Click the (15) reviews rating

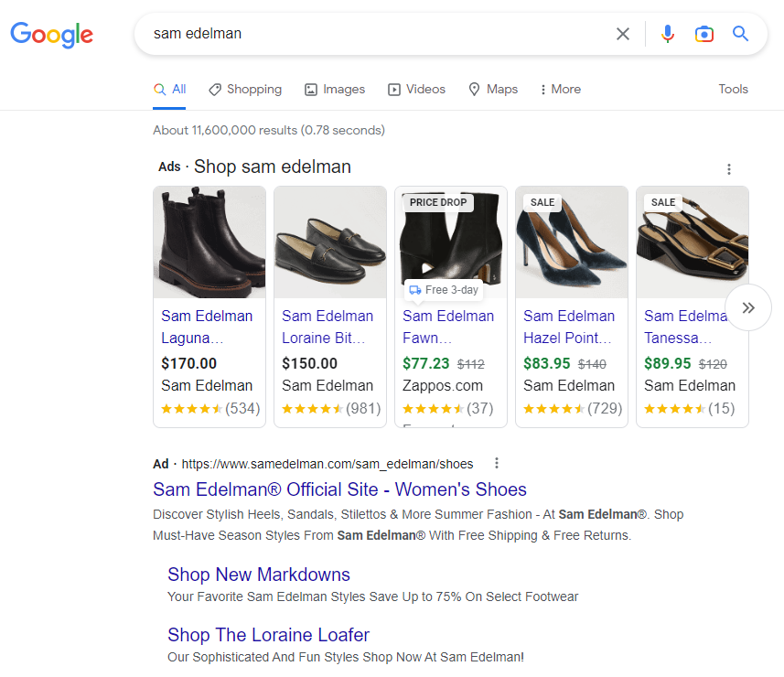pyautogui.click(x=690, y=409)
